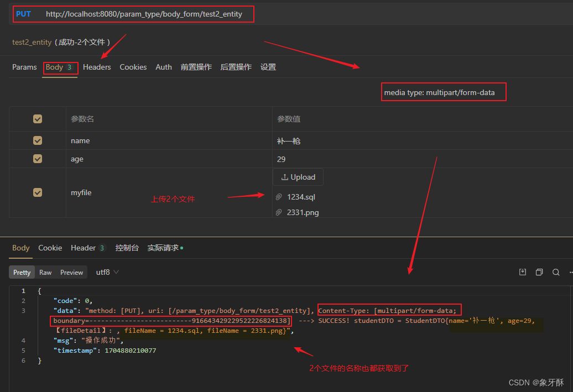Screen dimensions: 573x392
Task: Click the uploaded file 2331.png
Action: (x=303, y=212)
